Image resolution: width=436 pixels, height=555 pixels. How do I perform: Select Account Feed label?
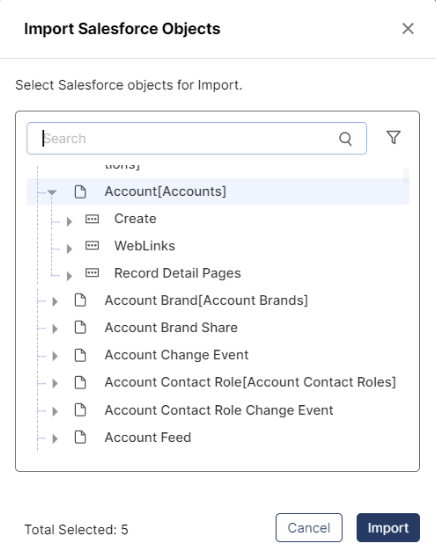[x=148, y=437]
